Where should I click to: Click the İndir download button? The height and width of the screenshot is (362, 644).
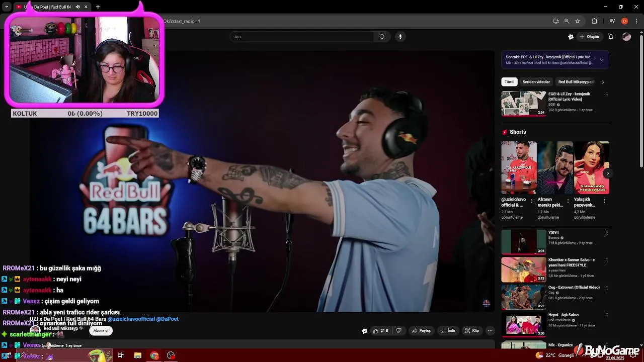coord(448,331)
